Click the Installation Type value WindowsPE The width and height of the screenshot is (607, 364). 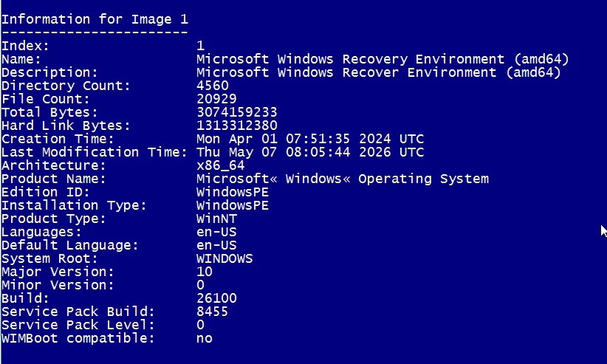pyautogui.click(x=233, y=205)
